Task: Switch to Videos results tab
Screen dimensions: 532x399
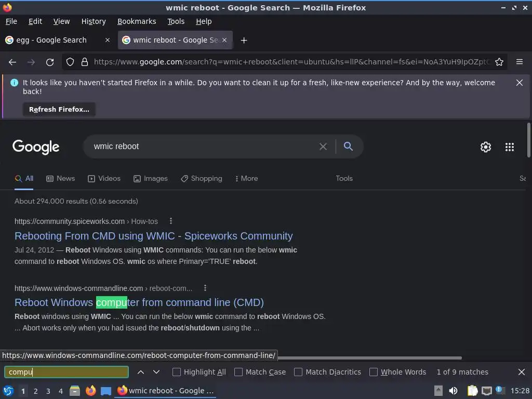Action: click(104, 179)
